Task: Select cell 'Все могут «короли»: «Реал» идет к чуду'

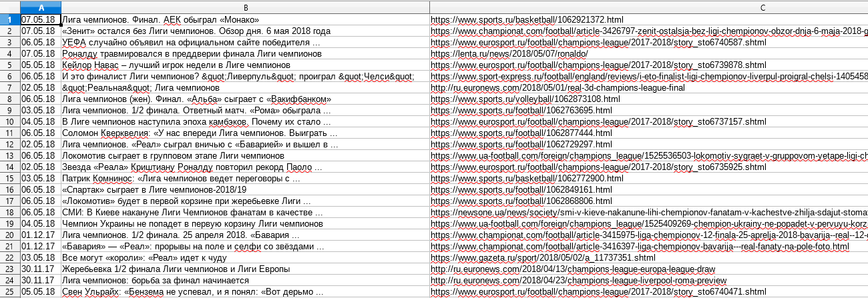Action: pyautogui.click(x=245, y=258)
